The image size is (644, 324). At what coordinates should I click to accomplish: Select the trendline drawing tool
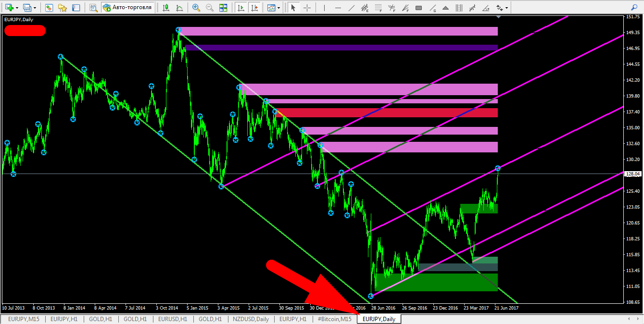coord(352,8)
